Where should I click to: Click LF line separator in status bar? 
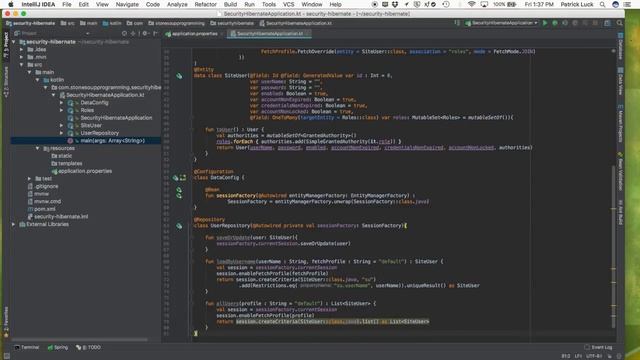(x=578, y=356)
